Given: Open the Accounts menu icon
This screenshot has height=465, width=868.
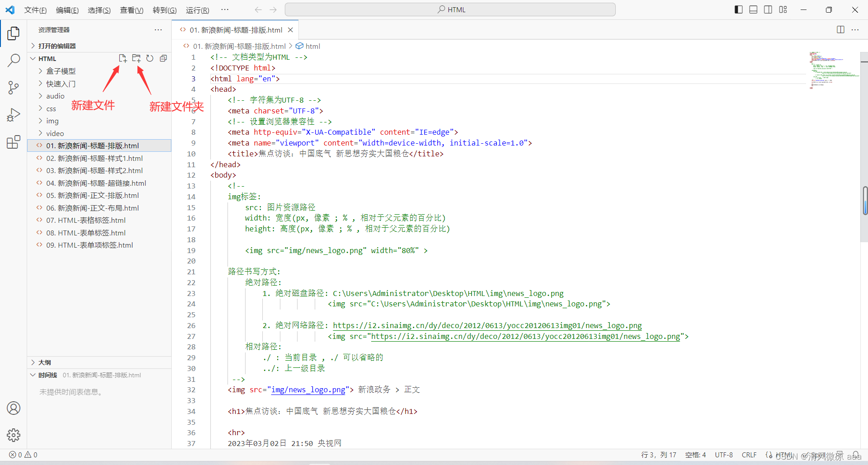Looking at the screenshot, I should pyautogui.click(x=14, y=408).
